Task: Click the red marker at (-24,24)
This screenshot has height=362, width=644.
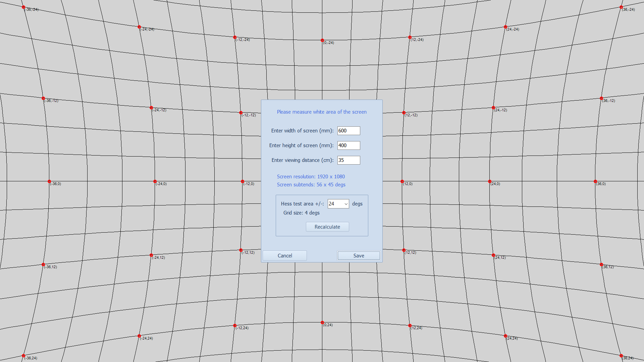Action: [x=139, y=336]
